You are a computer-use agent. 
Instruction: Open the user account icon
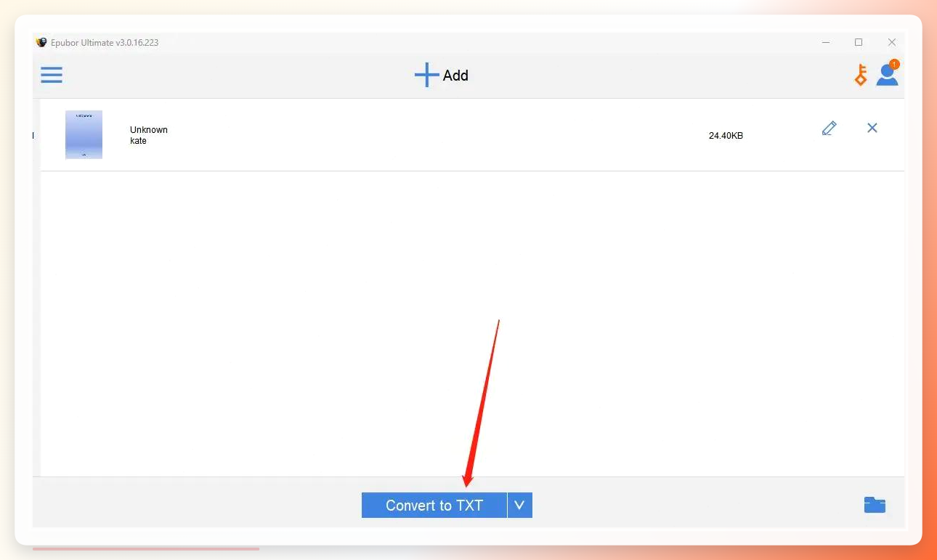(887, 74)
